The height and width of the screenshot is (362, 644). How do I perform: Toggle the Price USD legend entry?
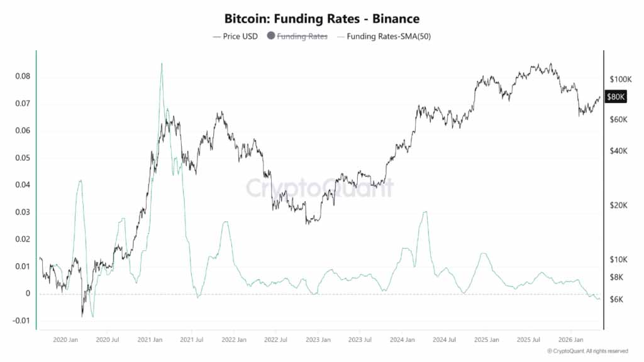235,36
